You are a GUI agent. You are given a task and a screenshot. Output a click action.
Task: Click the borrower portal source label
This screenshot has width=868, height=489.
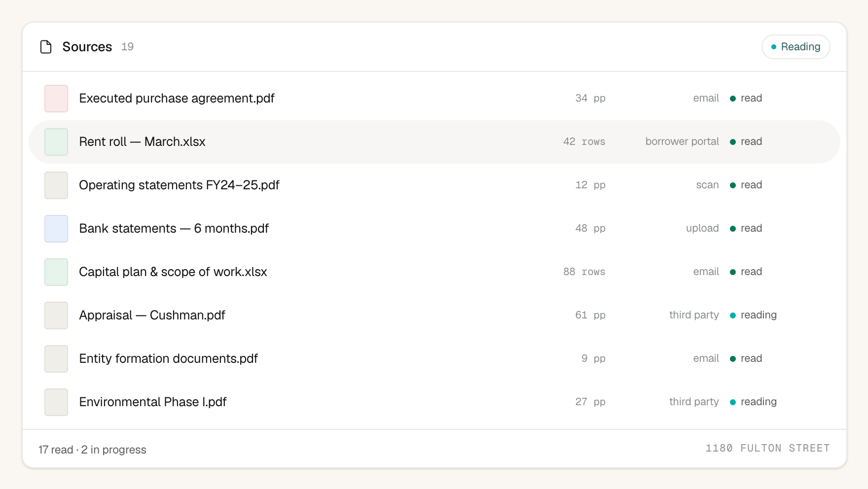tap(682, 141)
